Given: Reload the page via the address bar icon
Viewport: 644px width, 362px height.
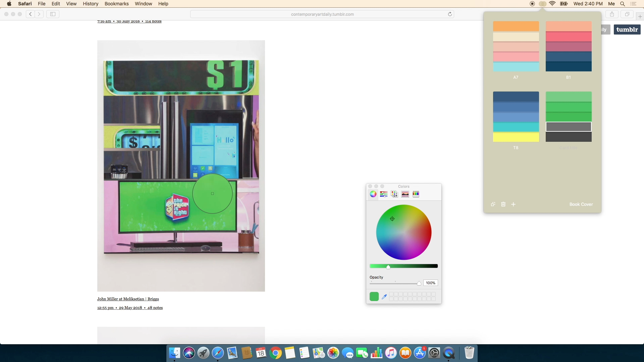Looking at the screenshot, I should click(449, 14).
